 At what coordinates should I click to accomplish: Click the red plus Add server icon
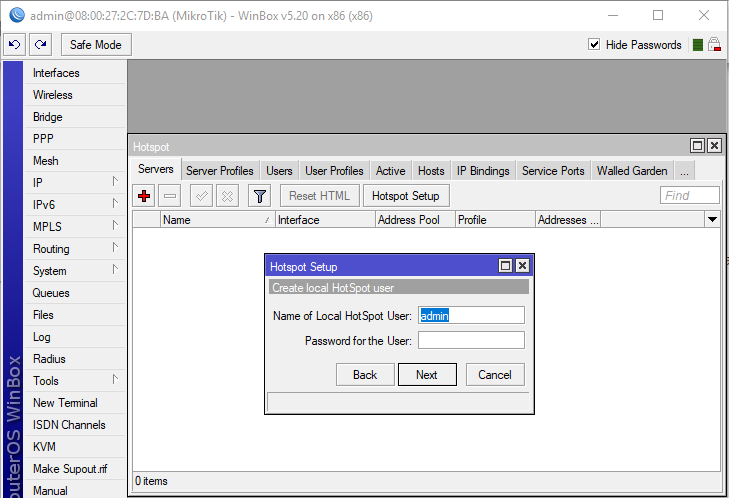click(x=144, y=196)
